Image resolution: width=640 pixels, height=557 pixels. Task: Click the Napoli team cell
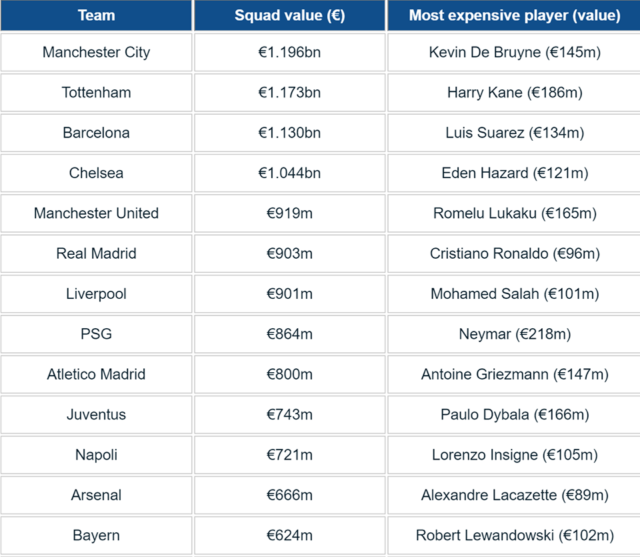coord(96,455)
